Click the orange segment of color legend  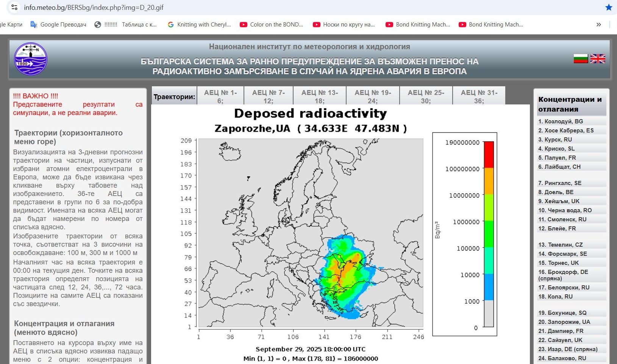[x=489, y=181]
